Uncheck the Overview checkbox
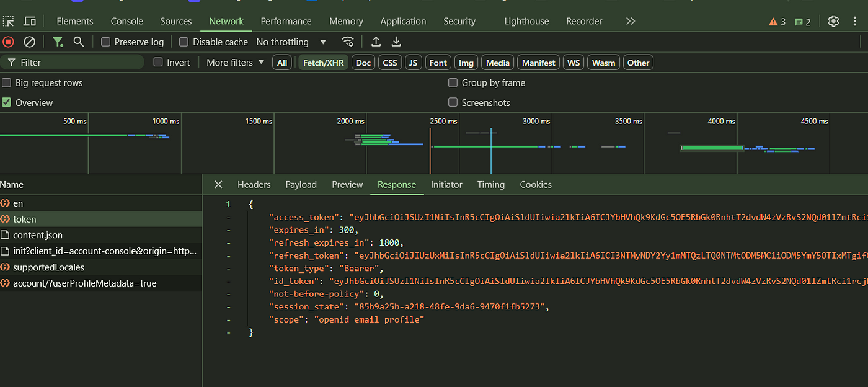868x387 pixels. pyautogui.click(x=6, y=102)
